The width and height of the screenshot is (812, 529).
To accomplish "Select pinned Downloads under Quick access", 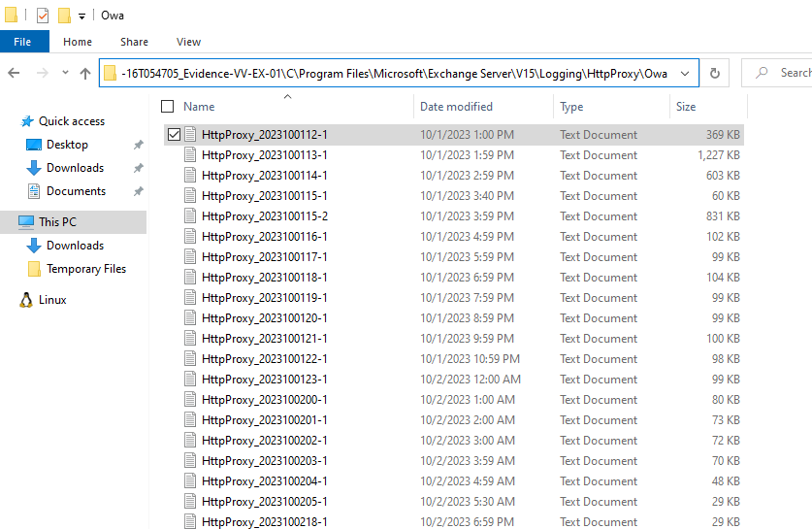I will [75, 168].
